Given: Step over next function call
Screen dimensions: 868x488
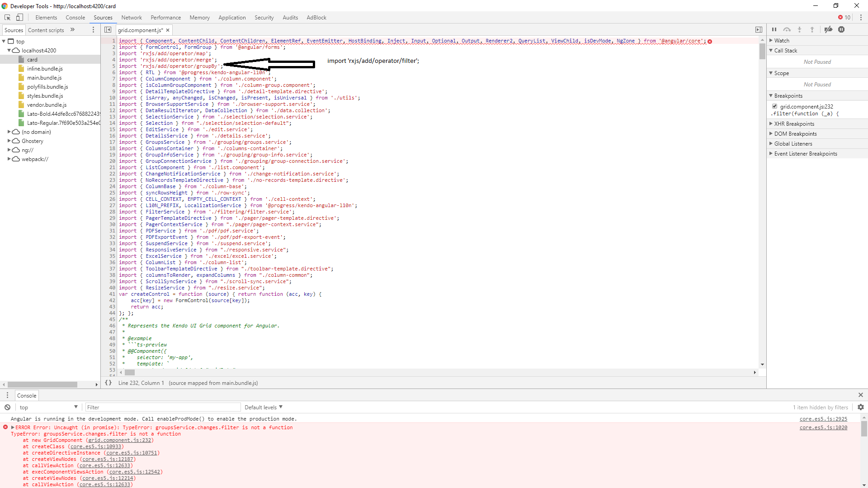Looking at the screenshot, I should (788, 29).
